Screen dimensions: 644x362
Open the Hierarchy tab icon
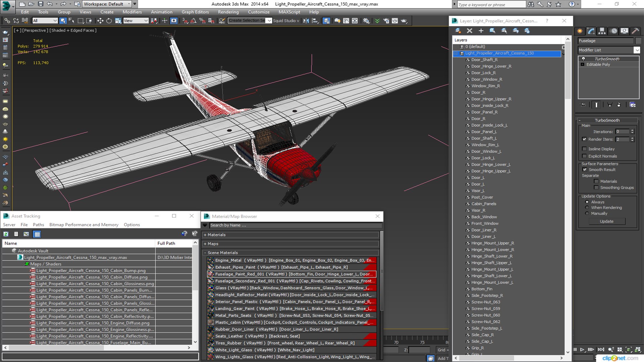coord(602,31)
